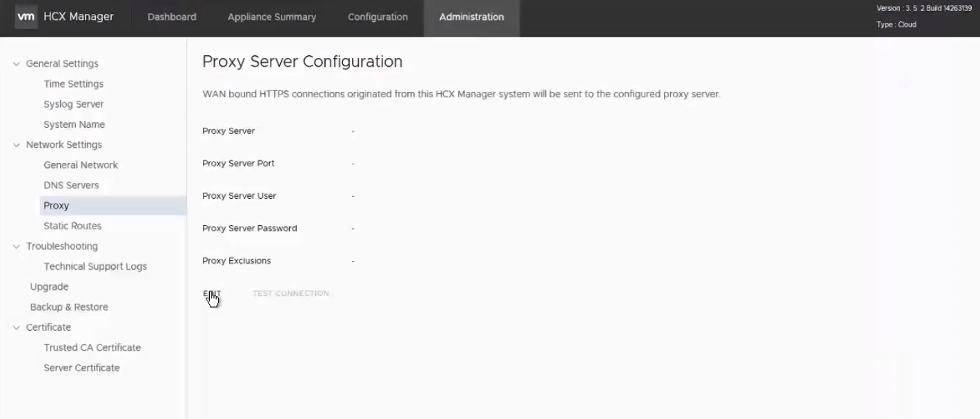The image size is (980, 419).
Task: Select the Administration tab
Action: [471, 17]
